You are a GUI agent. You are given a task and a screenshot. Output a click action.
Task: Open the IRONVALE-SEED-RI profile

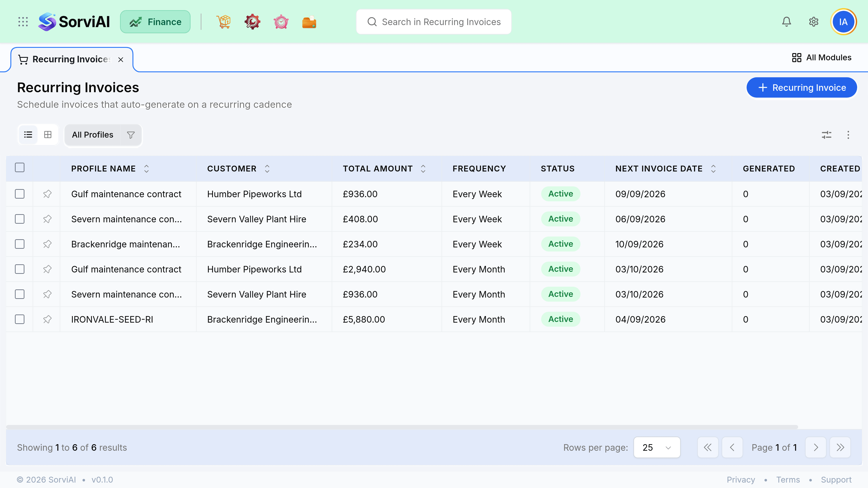tap(112, 319)
